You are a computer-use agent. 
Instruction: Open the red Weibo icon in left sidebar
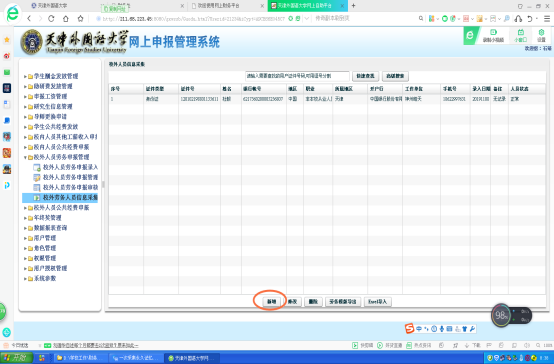[x=7, y=56]
